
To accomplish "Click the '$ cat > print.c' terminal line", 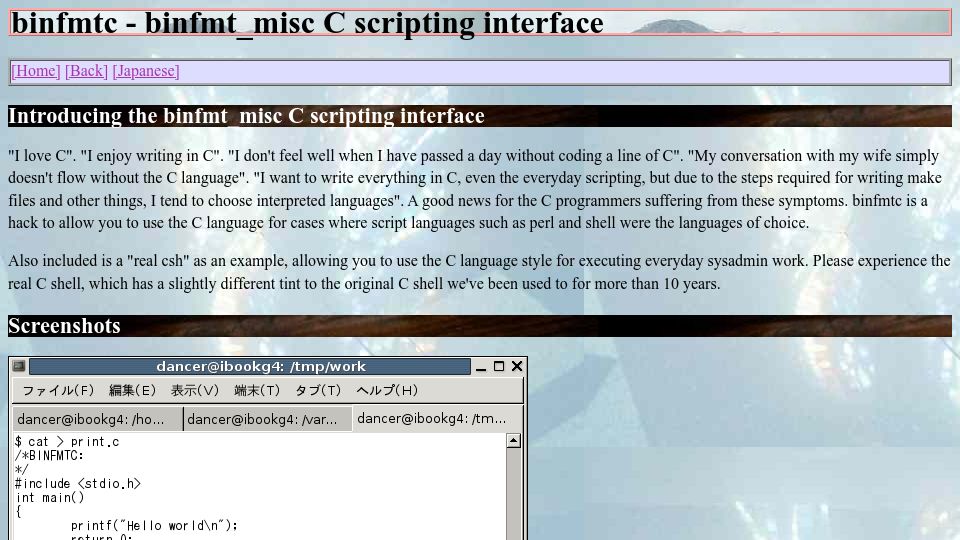I will pyautogui.click(x=67, y=441).
